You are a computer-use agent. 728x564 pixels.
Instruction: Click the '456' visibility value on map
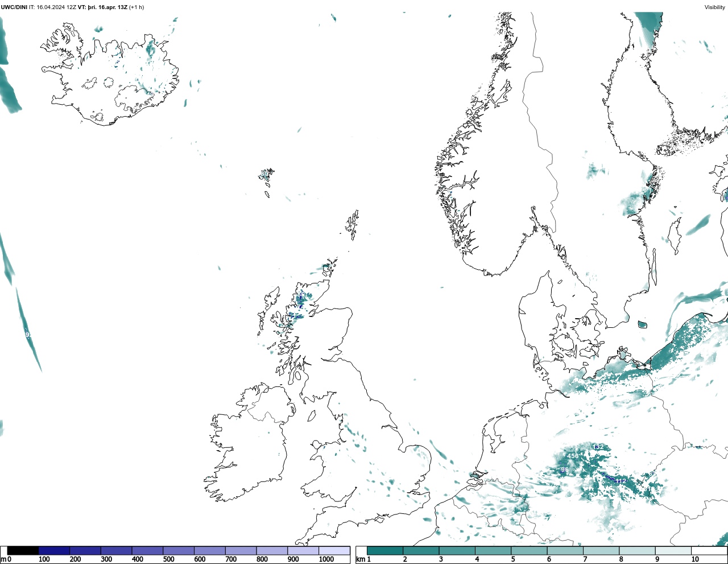pyautogui.click(x=573, y=456)
